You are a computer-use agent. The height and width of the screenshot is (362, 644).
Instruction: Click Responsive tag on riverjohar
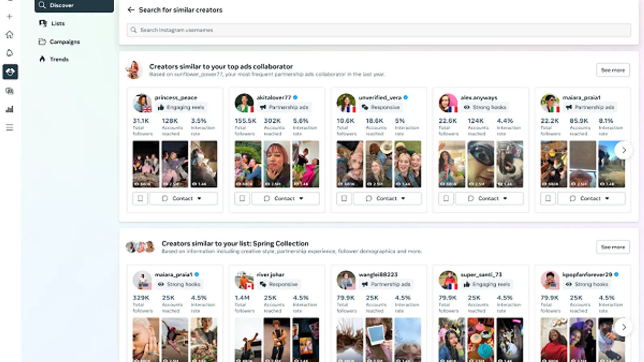tap(279, 284)
